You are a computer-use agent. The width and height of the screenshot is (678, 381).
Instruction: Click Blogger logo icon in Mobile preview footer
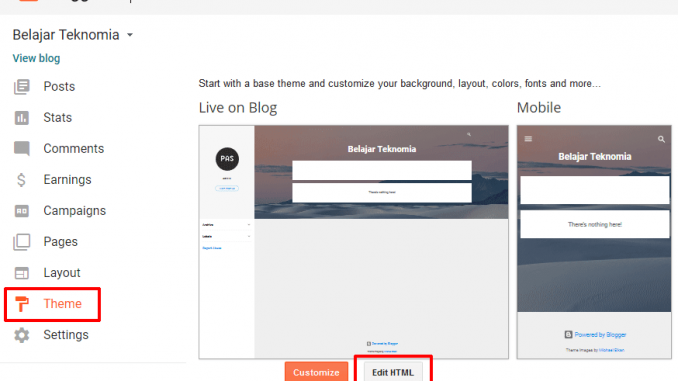pos(568,335)
